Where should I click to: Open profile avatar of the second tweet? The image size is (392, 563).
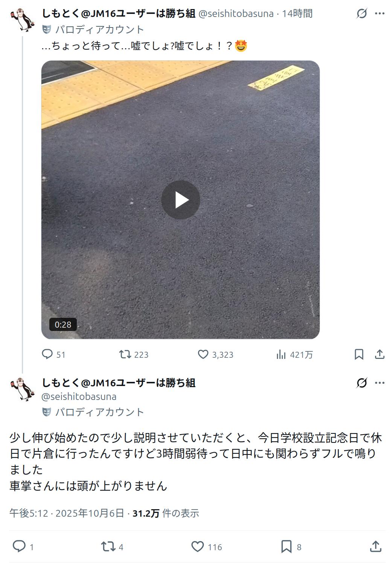tap(23, 389)
